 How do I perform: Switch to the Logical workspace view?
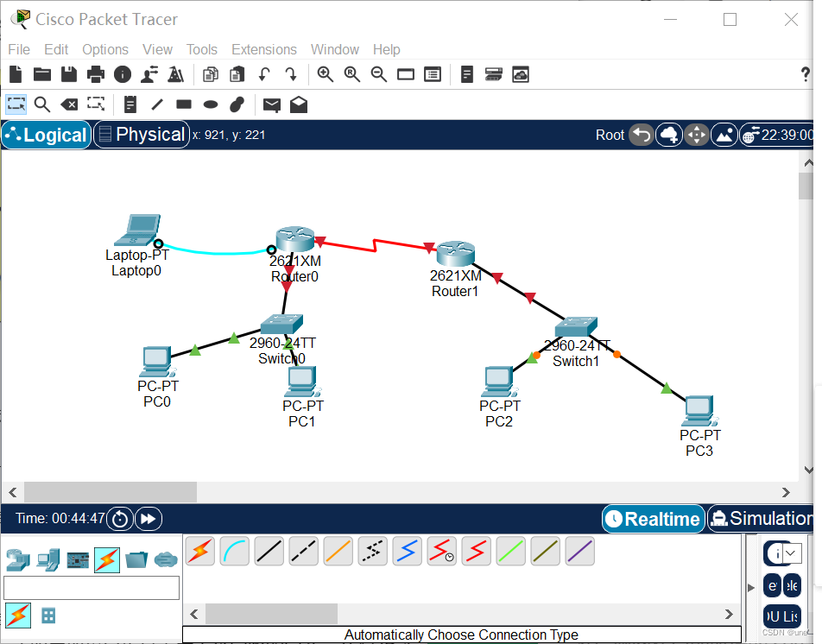pos(46,135)
